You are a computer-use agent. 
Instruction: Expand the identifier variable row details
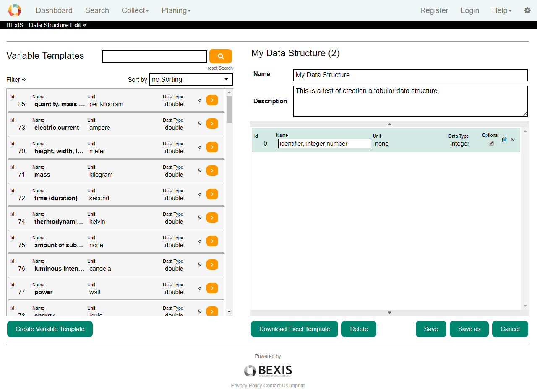pos(512,140)
